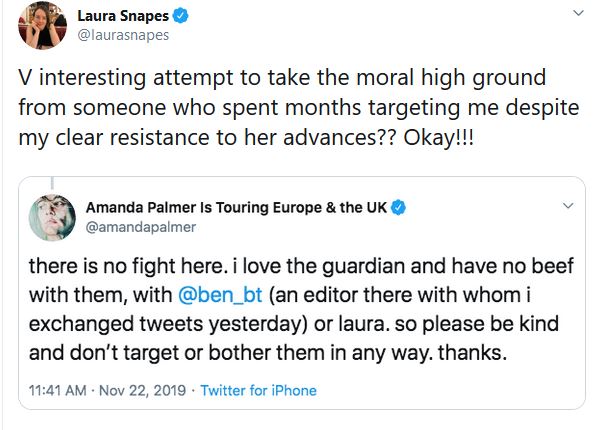Expand the more-options chevron on Laura's tweet

click(577, 13)
